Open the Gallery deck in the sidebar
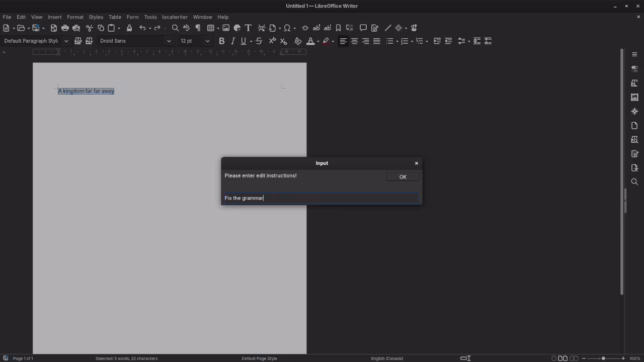 [634, 97]
